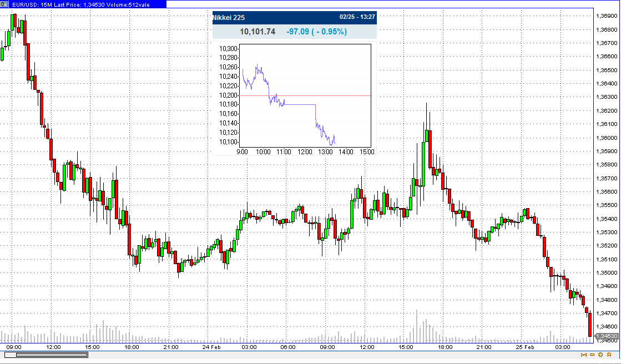Click the 10,300 label on Nikkei chart
621x364 pixels.
tap(228, 49)
